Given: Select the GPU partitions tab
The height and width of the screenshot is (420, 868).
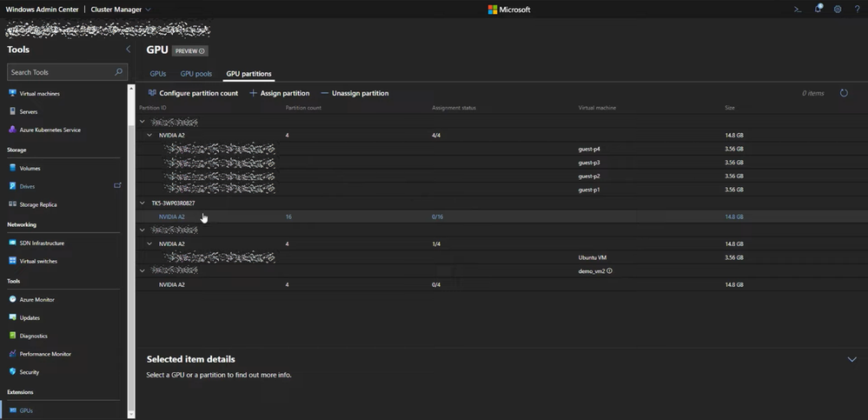Looking at the screenshot, I should pyautogui.click(x=248, y=74).
